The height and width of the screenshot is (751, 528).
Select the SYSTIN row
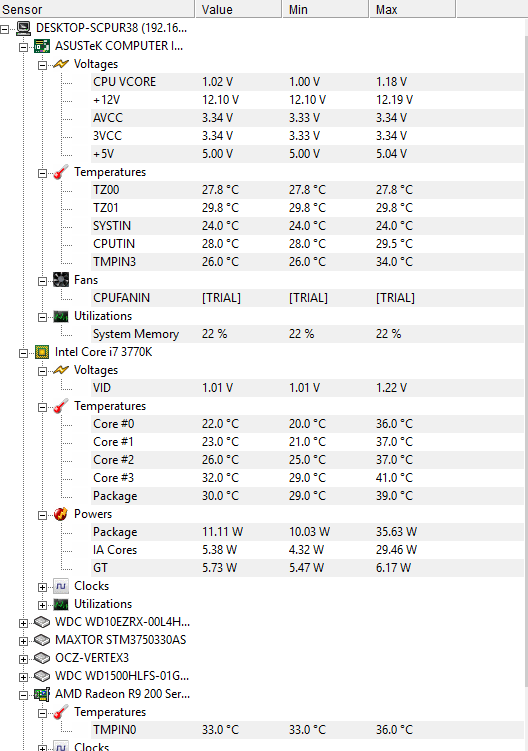pos(307,226)
